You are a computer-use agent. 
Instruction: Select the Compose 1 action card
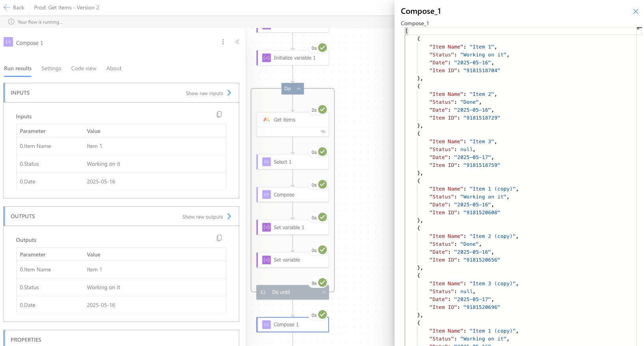coord(293,325)
